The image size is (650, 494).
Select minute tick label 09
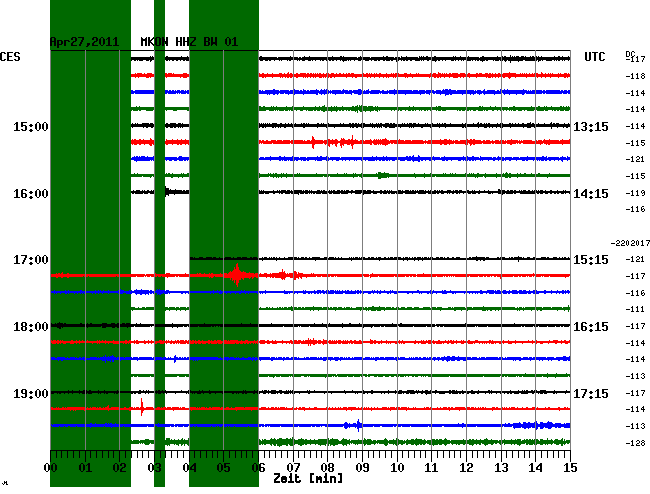tap(362, 468)
